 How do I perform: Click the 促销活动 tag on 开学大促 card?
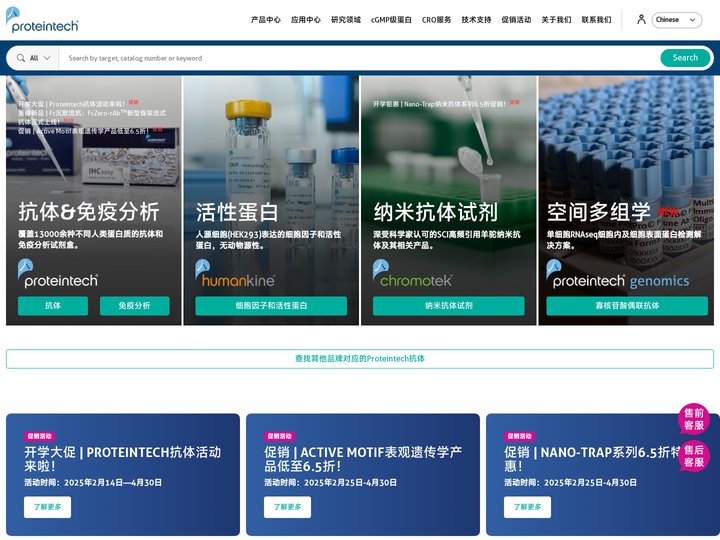coord(39,436)
